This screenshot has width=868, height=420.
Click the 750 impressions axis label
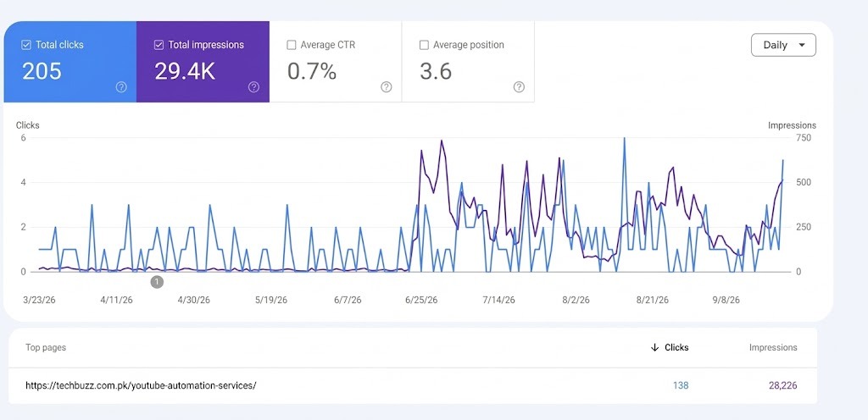(803, 138)
